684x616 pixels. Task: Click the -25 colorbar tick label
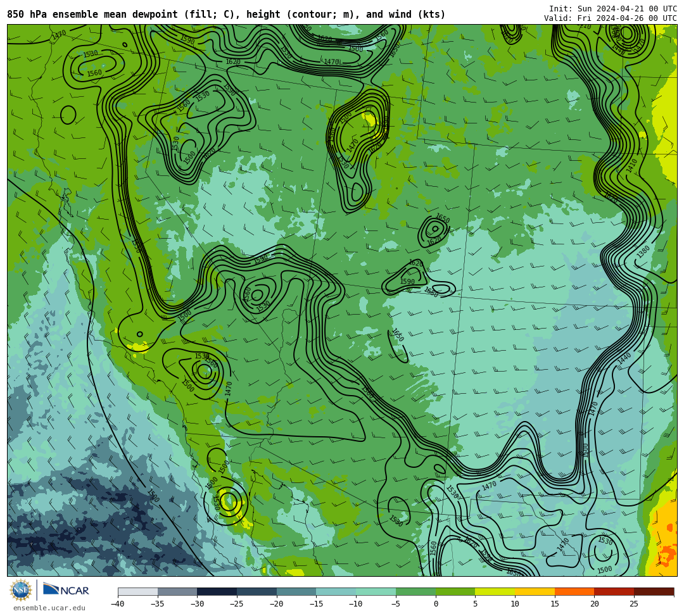237,604
